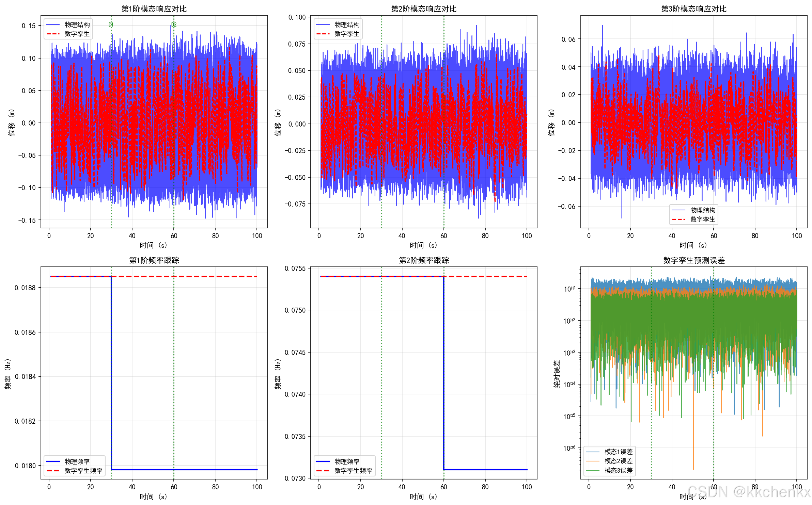Click the D2 marker label in first plot

pyautogui.click(x=174, y=25)
